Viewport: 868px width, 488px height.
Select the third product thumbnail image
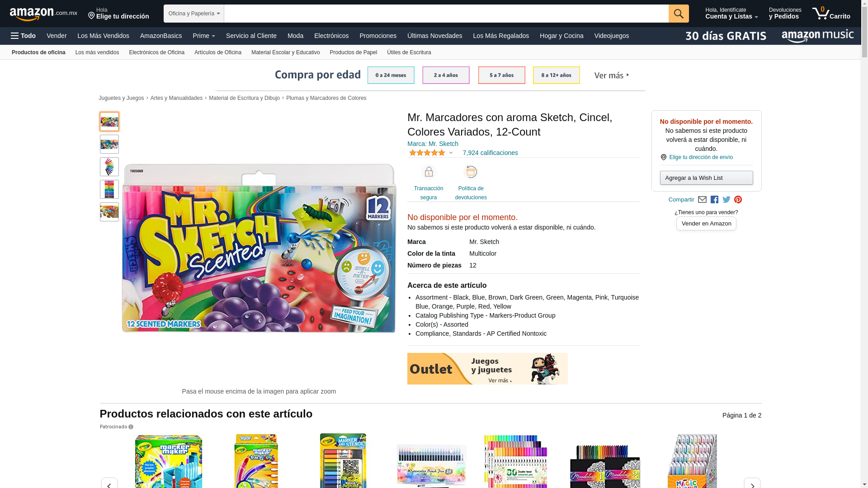[x=109, y=167]
